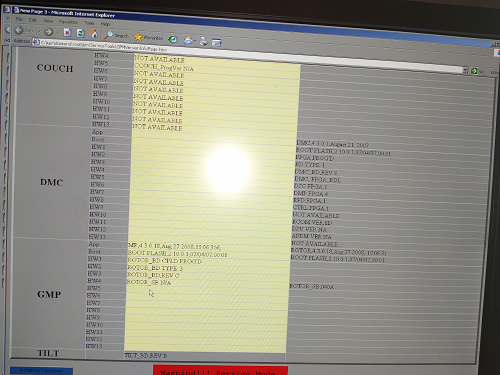Refresh the page using green arrows icon

[80, 33]
